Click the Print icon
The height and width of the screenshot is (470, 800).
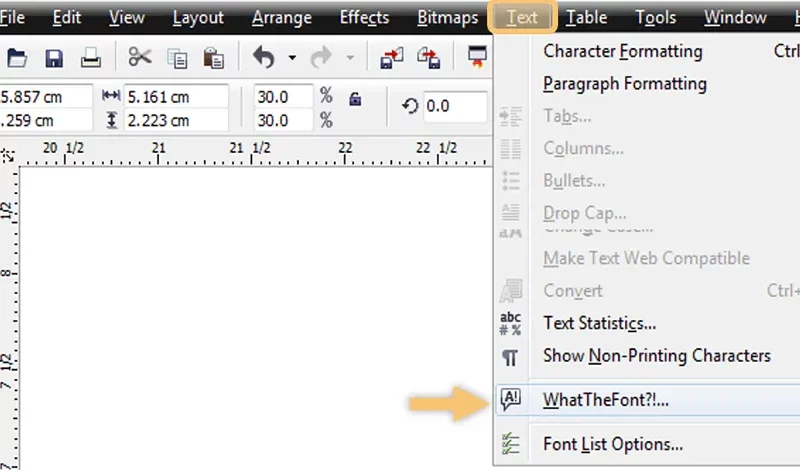[91, 58]
